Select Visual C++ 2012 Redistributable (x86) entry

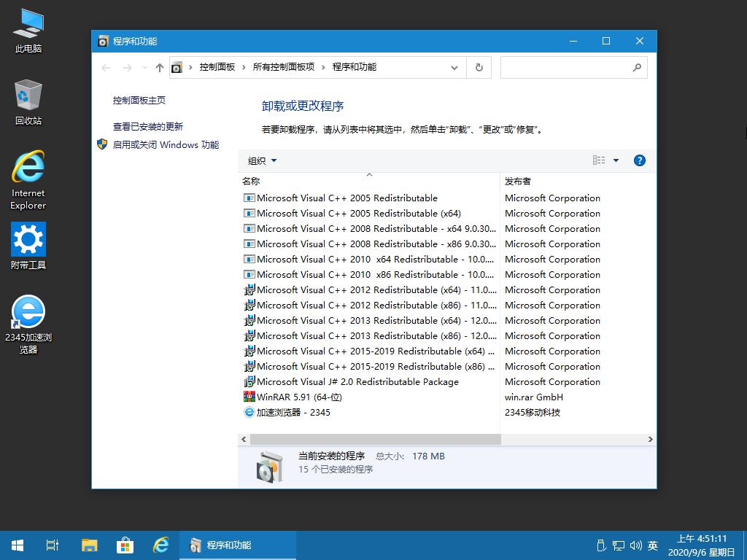pos(368,305)
